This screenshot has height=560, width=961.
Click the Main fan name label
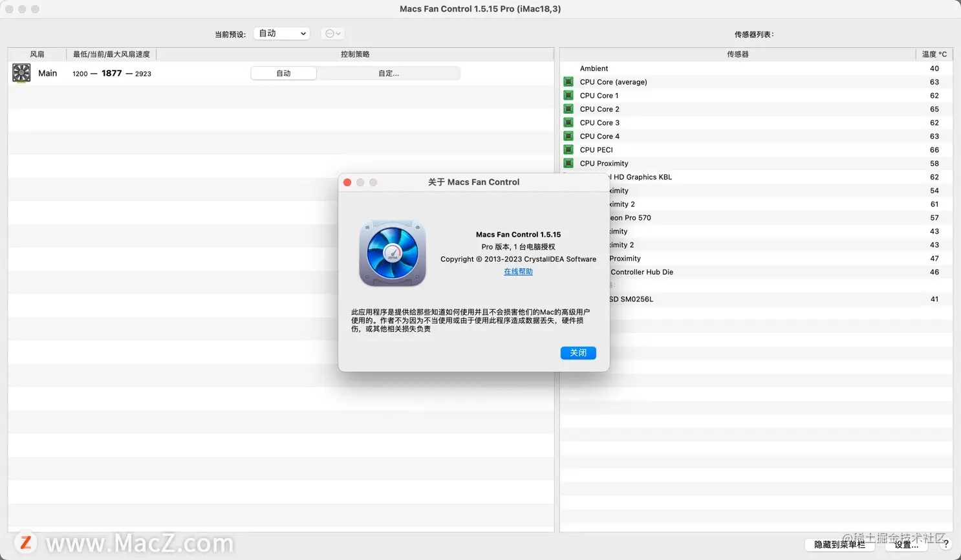pyautogui.click(x=48, y=73)
